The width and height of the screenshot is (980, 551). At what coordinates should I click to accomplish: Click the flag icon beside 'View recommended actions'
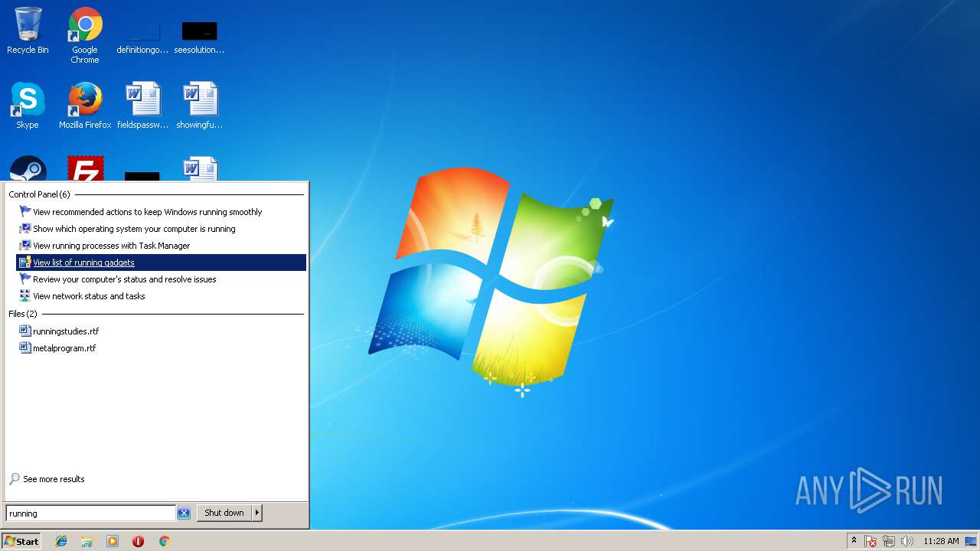click(25, 212)
